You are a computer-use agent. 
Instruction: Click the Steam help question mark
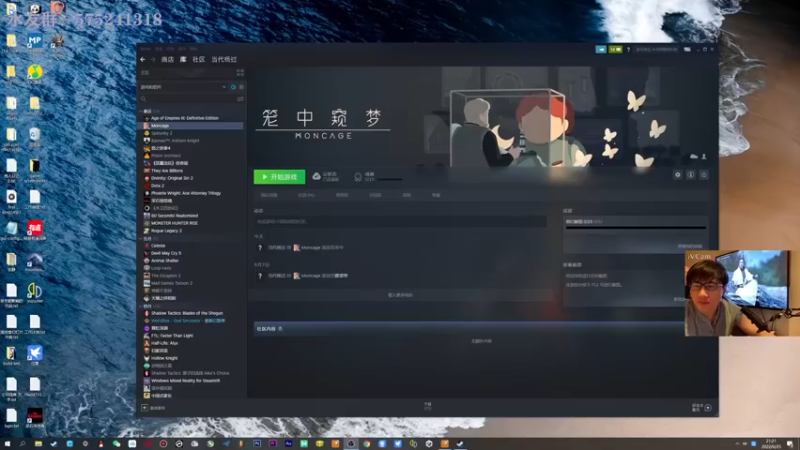point(629,49)
